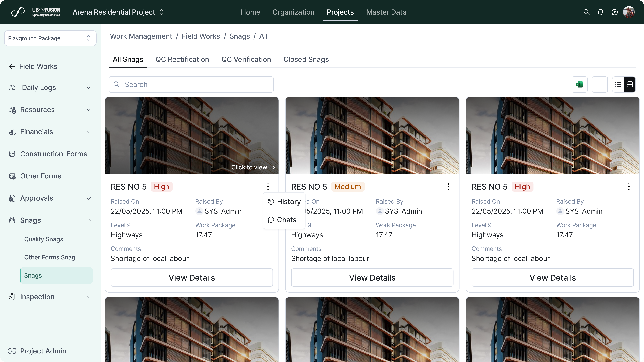Open Work Management breadcrumb
The image size is (644, 362).
click(141, 36)
